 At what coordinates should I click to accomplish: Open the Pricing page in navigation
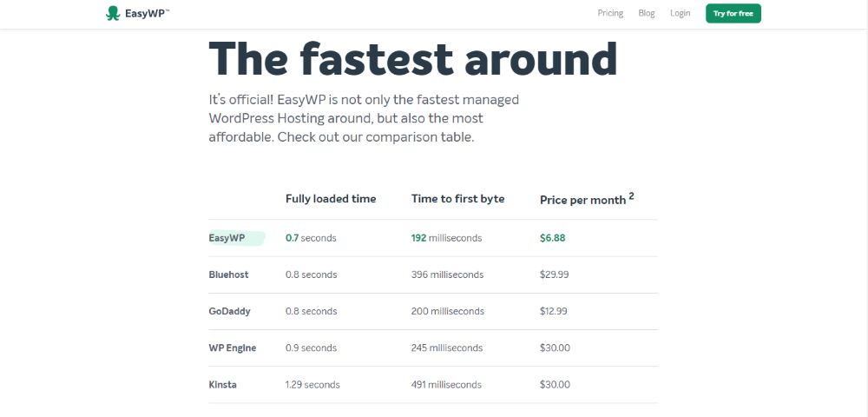(610, 13)
